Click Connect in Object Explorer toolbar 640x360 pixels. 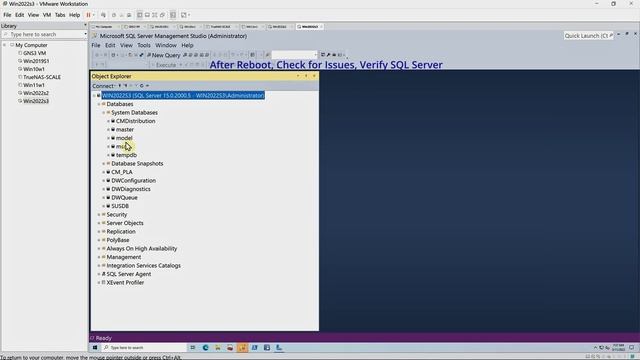click(x=103, y=86)
